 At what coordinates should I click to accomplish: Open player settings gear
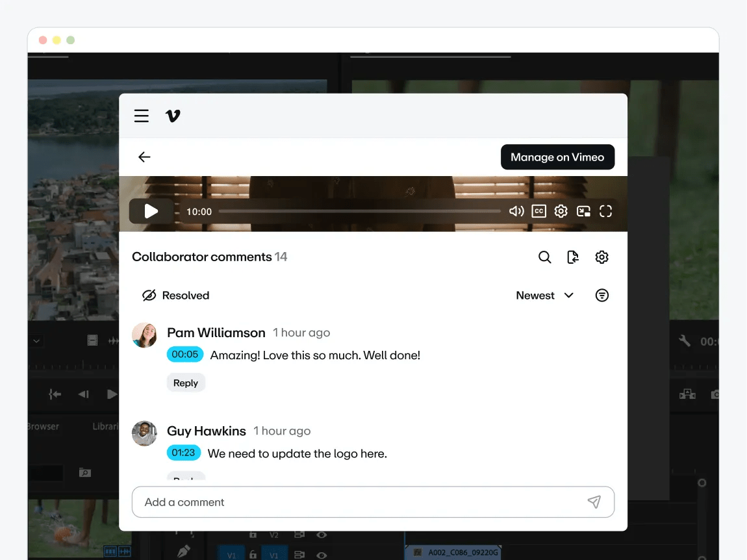coord(561,211)
